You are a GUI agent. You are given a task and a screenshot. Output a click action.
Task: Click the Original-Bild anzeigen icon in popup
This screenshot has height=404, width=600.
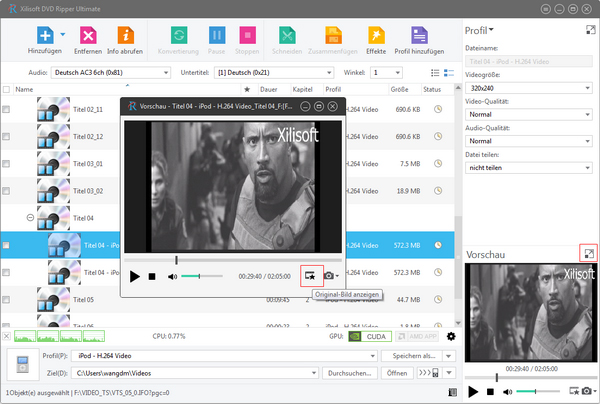pos(310,276)
